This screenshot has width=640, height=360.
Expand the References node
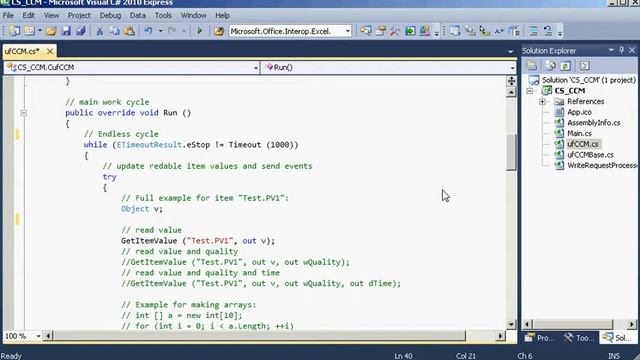[542, 101]
